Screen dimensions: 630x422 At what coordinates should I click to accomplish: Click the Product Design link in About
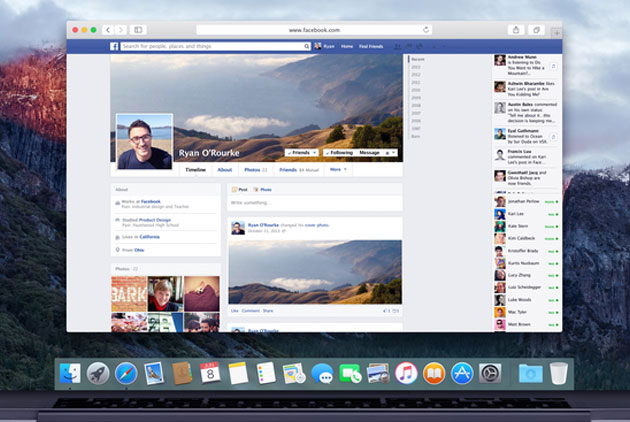(x=155, y=220)
